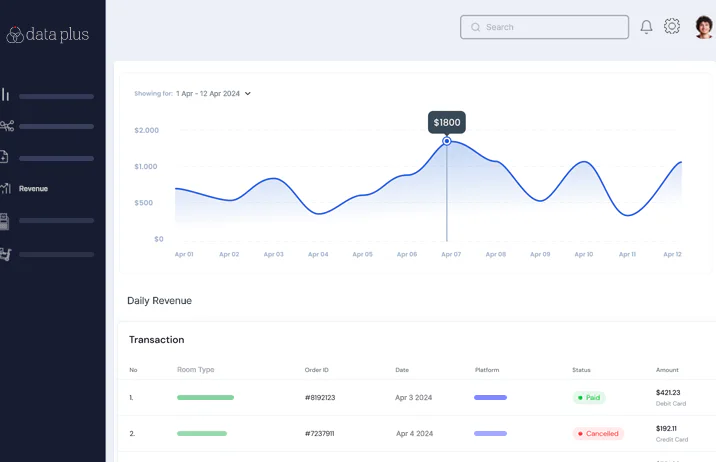The image size is (716, 462).
Task: Click platform bar in row 2
Action: [490, 434]
